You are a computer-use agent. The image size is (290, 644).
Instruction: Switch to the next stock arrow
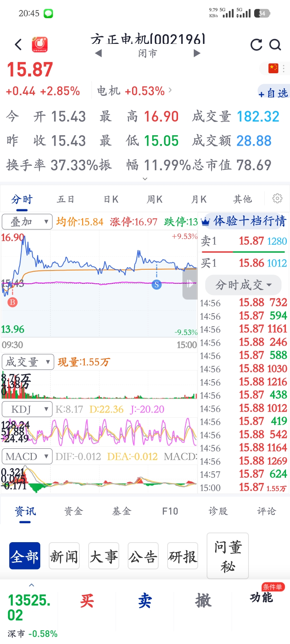tap(197, 53)
